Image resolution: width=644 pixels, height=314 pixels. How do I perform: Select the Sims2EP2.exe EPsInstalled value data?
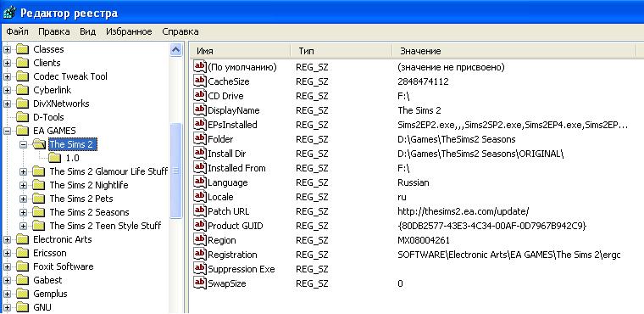point(513,125)
